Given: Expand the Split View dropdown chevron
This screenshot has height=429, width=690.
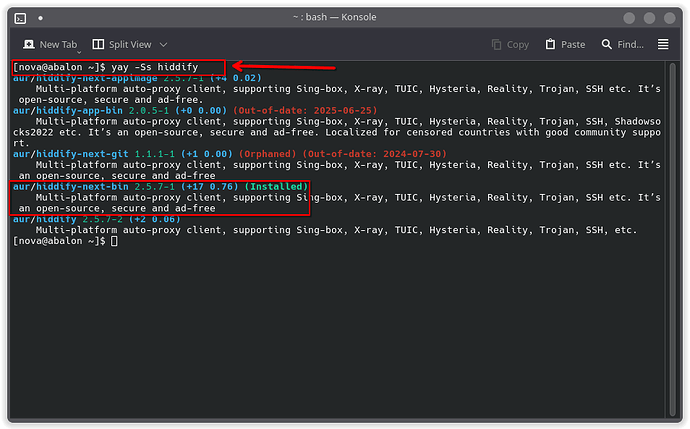Looking at the screenshot, I should [x=163, y=44].
